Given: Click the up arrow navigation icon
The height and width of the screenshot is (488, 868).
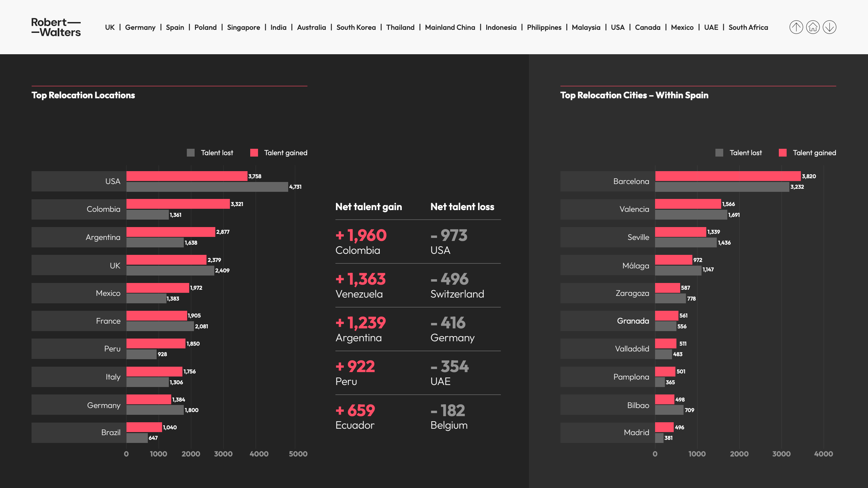Looking at the screenshot, I should pyautogui.click(x=796, y=27).
